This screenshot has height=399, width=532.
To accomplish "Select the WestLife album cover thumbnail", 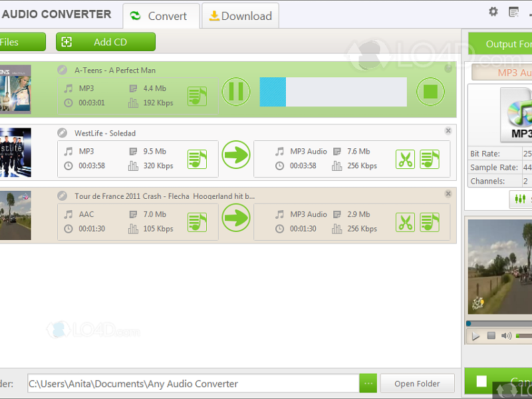I will pos(15,152).
